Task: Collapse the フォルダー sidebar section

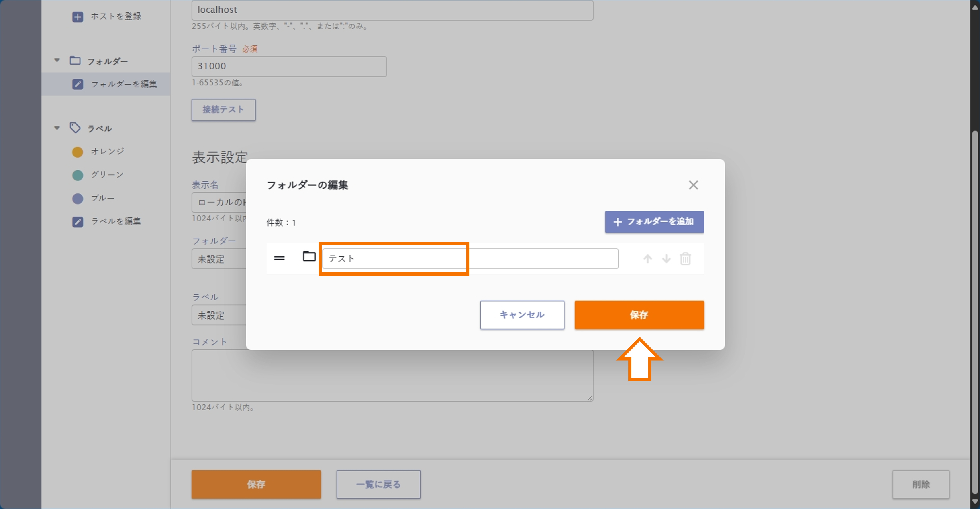Action: (x=57, y=60)
